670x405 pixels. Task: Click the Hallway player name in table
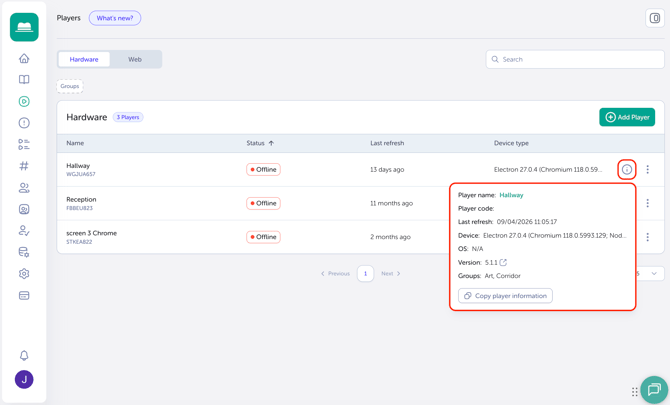[78, 166]
